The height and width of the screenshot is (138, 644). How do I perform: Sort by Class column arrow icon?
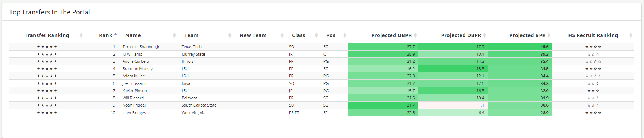coord(316,35)
